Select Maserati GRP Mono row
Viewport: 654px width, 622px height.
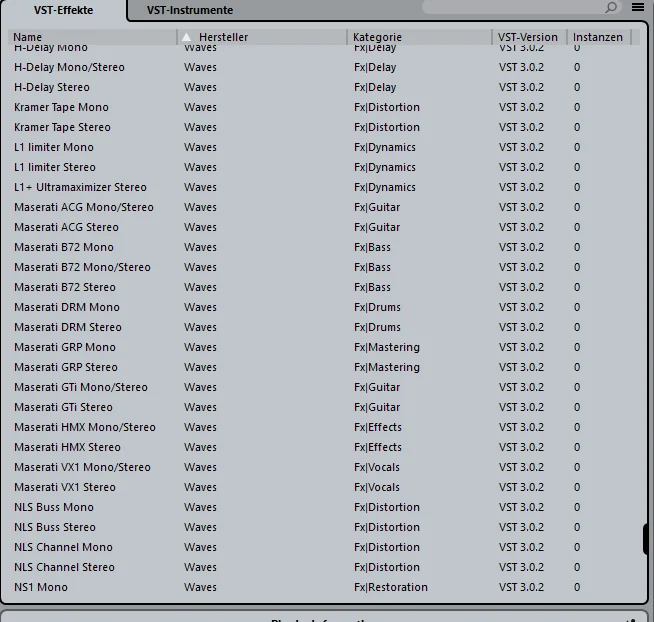324,348
